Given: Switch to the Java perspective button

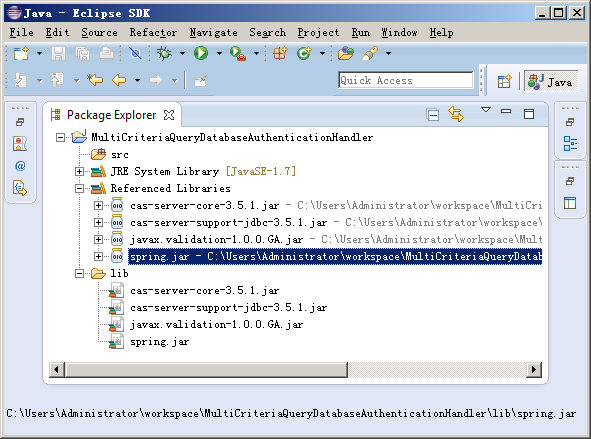Looking at the screenshot, I should click(551, 81).
